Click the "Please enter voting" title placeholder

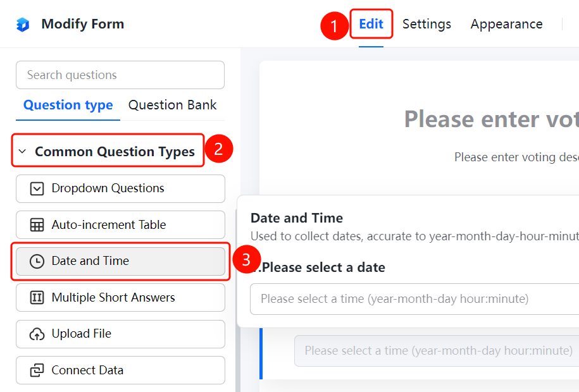click(491, 119)
